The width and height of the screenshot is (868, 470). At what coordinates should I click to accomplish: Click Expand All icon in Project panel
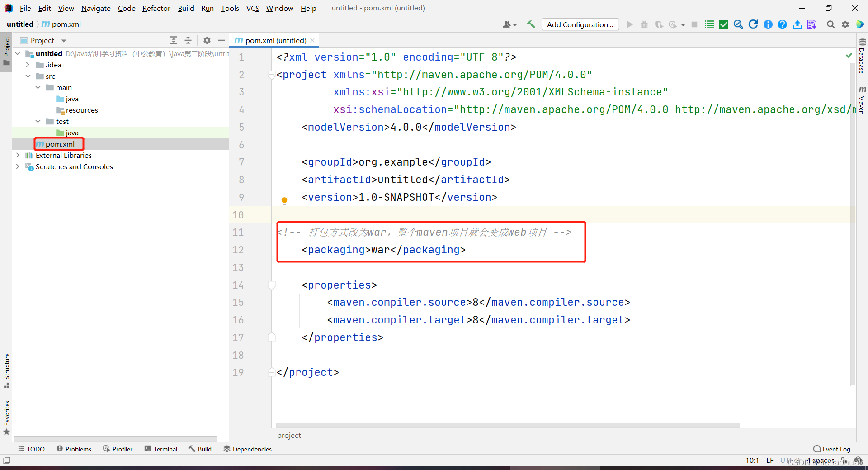[x=174, y=40]
